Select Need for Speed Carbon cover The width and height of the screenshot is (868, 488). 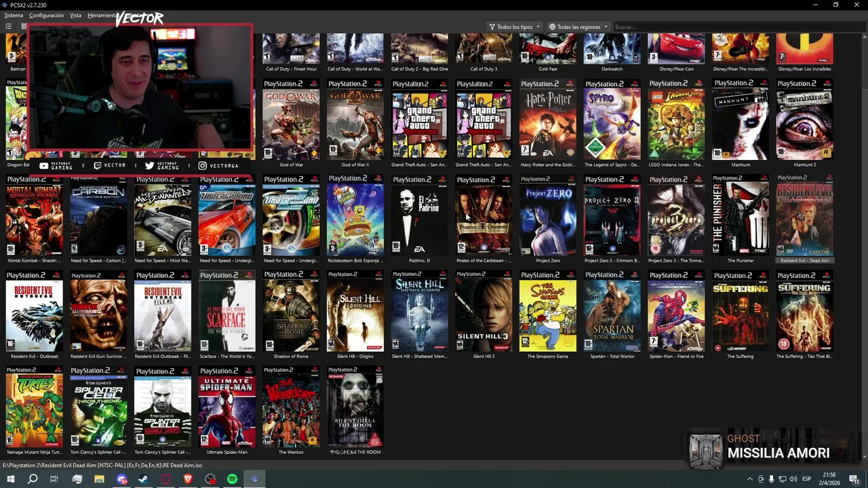[98, 216]
